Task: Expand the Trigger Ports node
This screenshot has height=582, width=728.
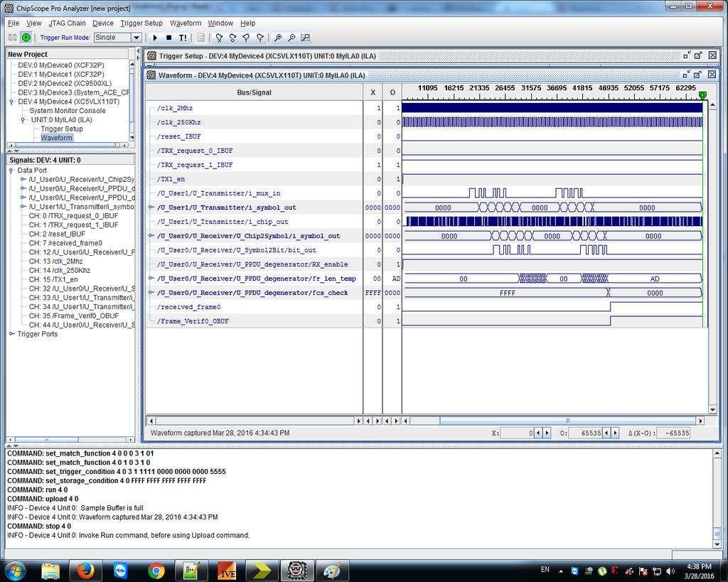Action: tap(11, 334)
